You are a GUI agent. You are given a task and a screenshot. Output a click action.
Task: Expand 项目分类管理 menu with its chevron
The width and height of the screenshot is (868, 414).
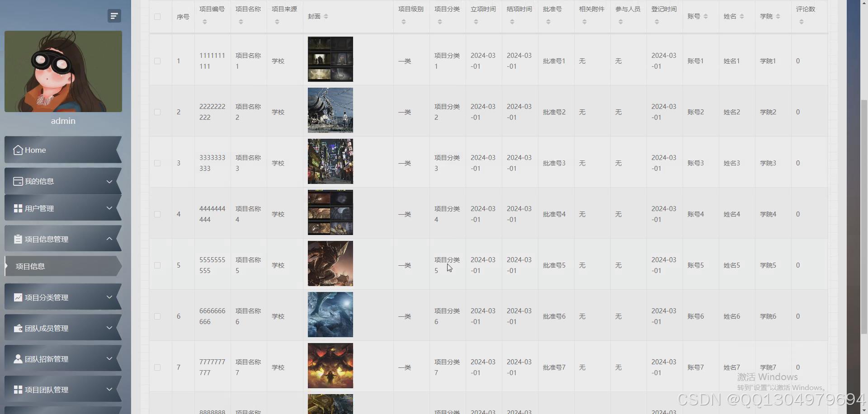(x=109, y=297)
